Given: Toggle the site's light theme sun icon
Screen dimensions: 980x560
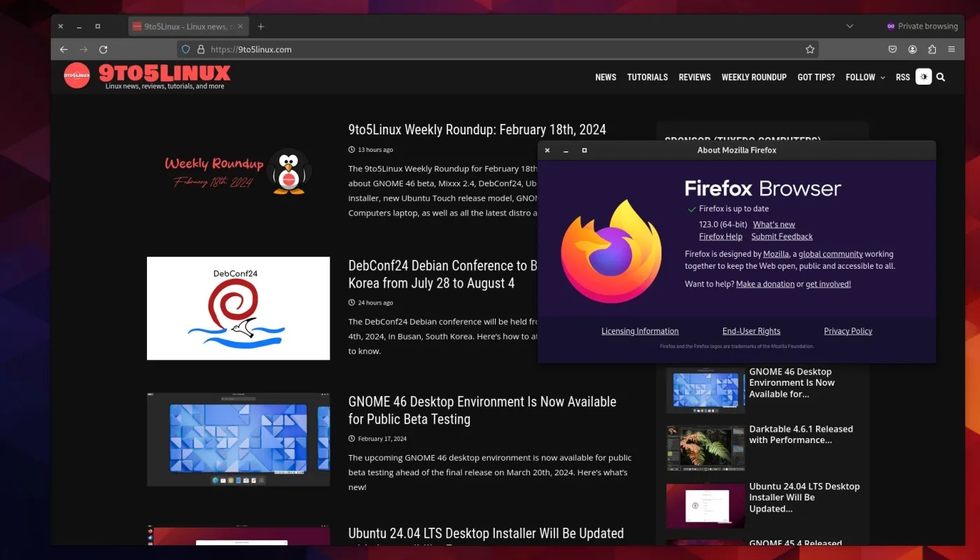Looking at the screenshot, I should tap(923, 77).
